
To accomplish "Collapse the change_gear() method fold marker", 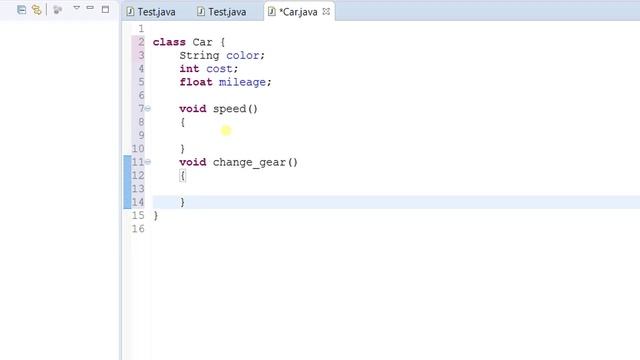I will 148,162.
